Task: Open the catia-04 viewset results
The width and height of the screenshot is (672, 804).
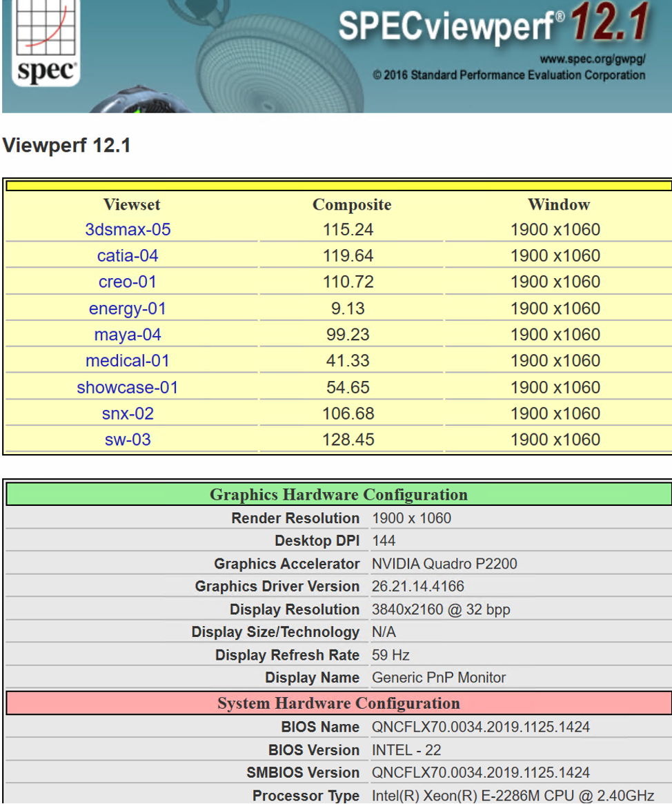Action: (x=128, y=256)
